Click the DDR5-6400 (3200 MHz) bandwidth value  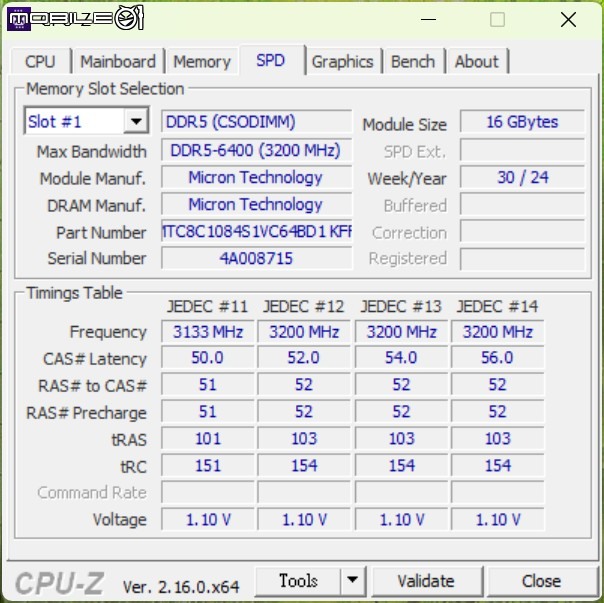coord(257,150)
